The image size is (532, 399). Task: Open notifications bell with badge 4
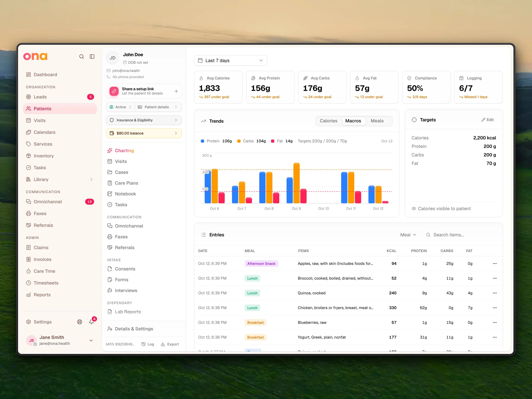coord(92,322)
